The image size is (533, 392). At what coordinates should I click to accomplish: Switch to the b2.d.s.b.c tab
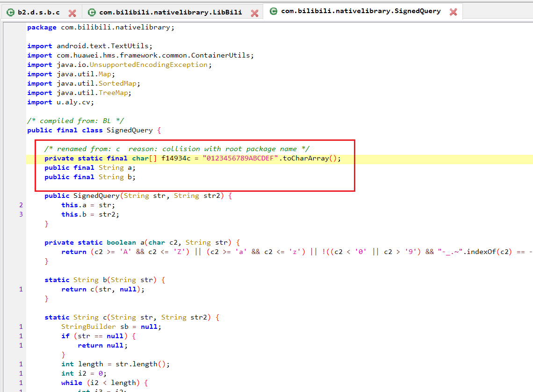click(38, 13)
